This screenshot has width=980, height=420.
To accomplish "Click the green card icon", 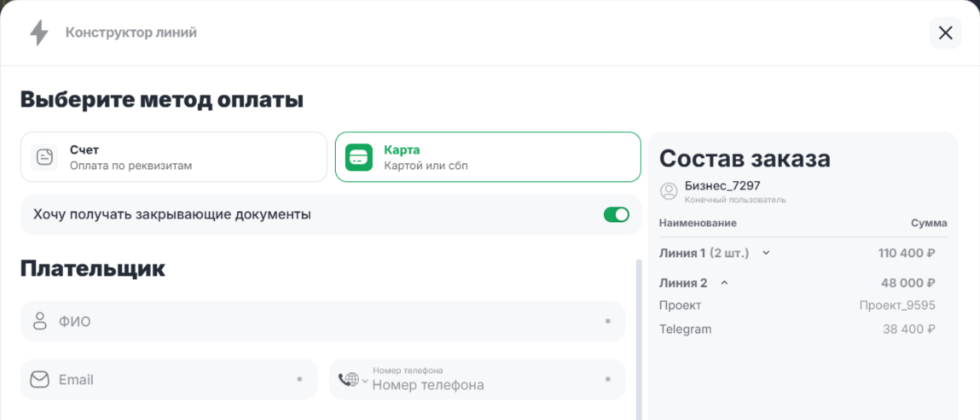I will click(358, 157).
